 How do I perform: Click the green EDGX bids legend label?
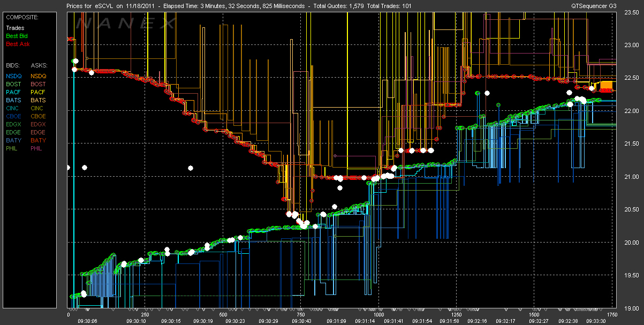(x=14, y=124)
